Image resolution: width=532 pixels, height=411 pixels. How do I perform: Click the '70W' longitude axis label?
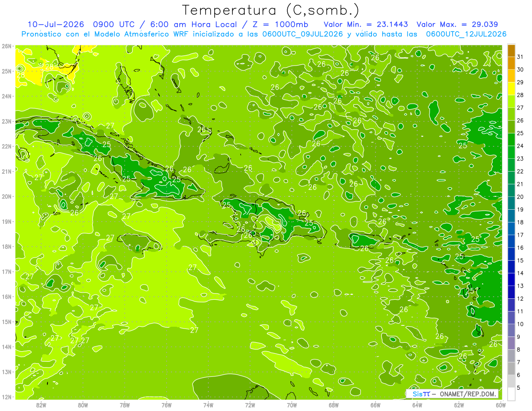click(292, 405)
